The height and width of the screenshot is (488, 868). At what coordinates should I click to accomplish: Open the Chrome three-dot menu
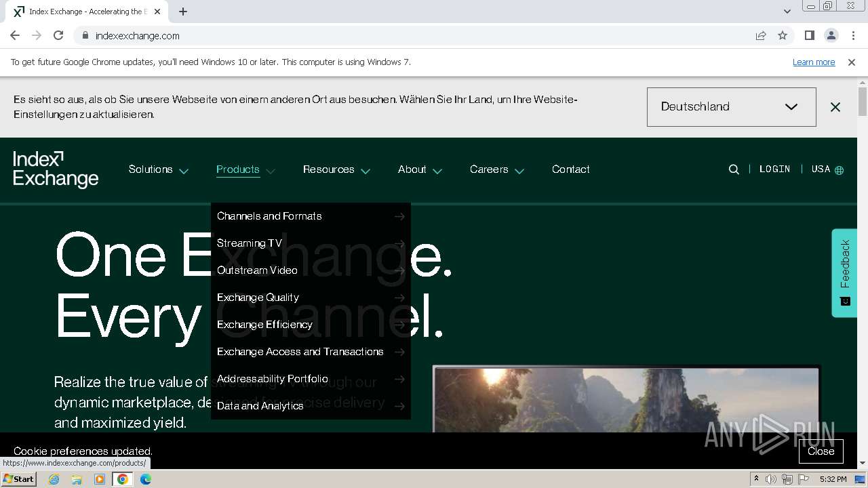tap(852, 35)
